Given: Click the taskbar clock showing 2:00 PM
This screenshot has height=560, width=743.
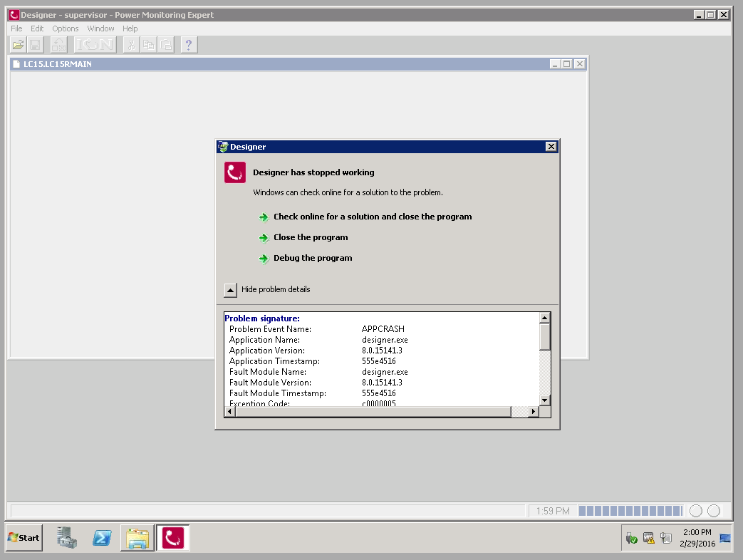Looking at the screenshot, I should (x=697, y=538).
